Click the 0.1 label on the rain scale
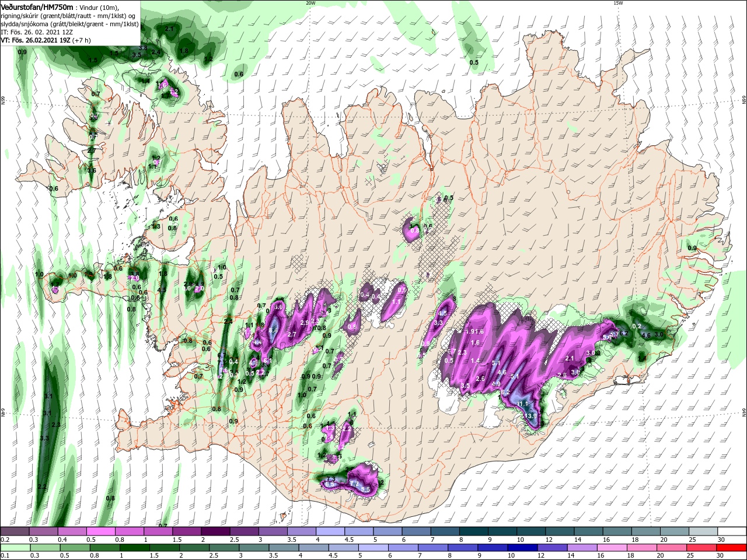747x560 pixels. 4,556
